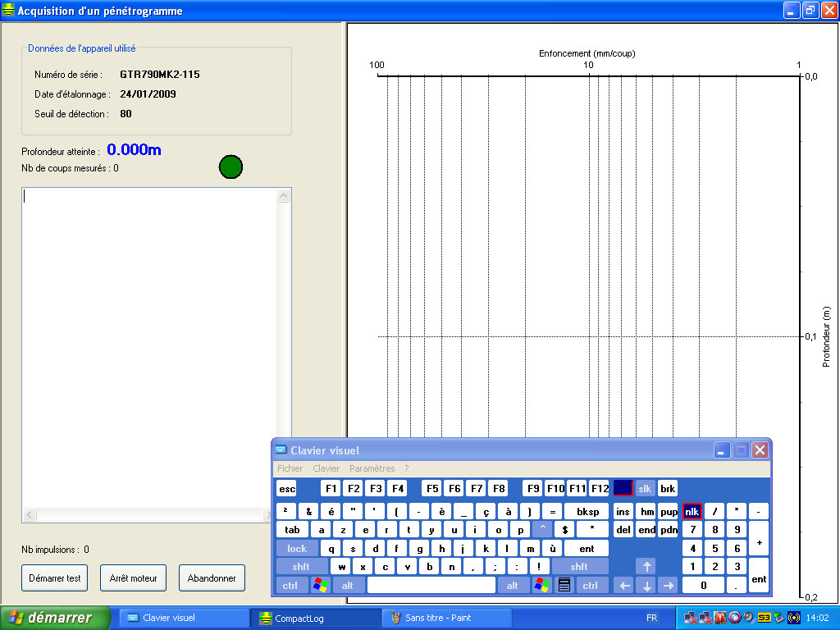Toggle the right shft key

pyautogui.click(x=579, y=566)
